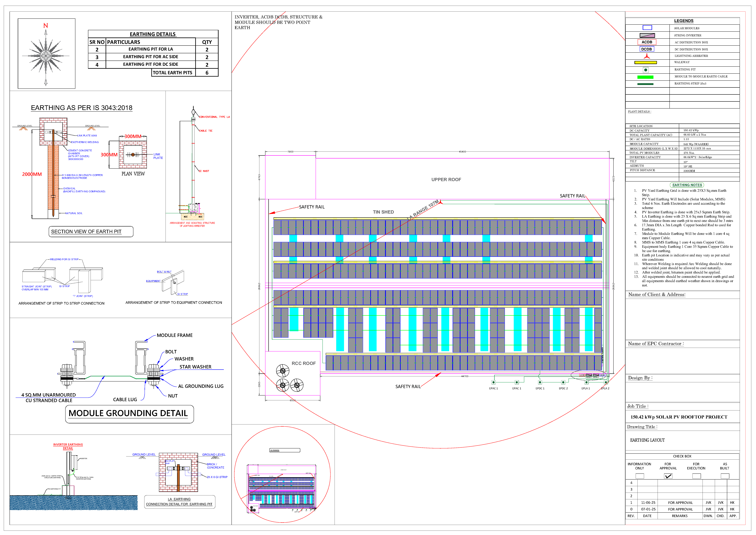Select the EPDC 1 earth pit marker
The height and width of the screenshot is (535, 756).
point(540,382)
